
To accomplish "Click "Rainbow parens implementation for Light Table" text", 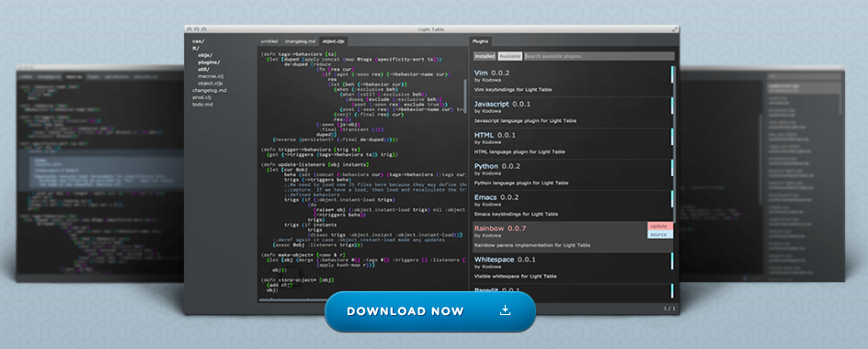I will 532,245.
